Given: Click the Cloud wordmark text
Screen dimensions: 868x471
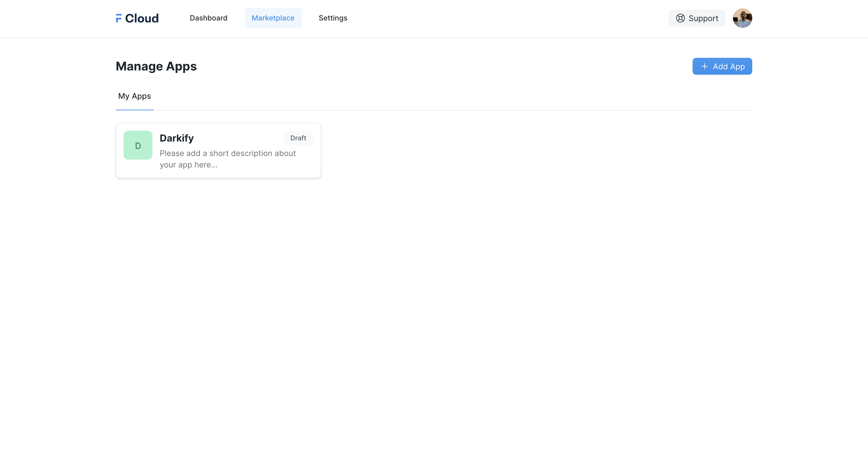Looking at the screenshot, I should click(x=142, y=18).
